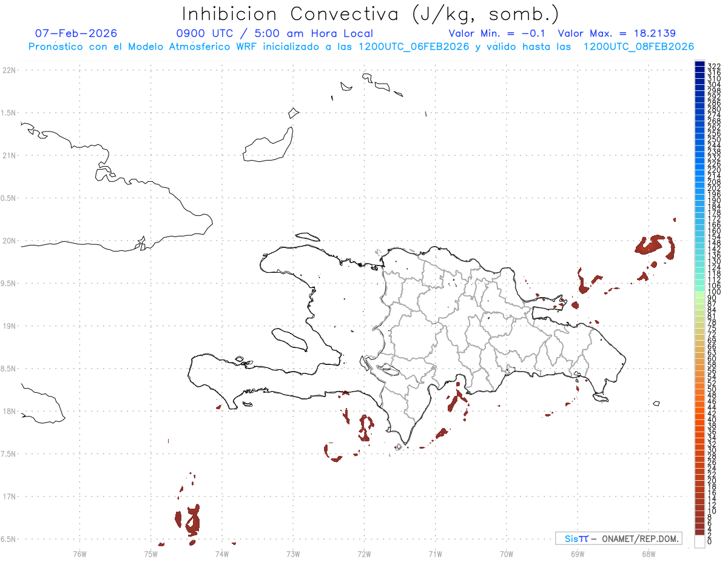Click the '73W' longitude label
This screenshot has width=728, height=562.
(x=293, y=554)
